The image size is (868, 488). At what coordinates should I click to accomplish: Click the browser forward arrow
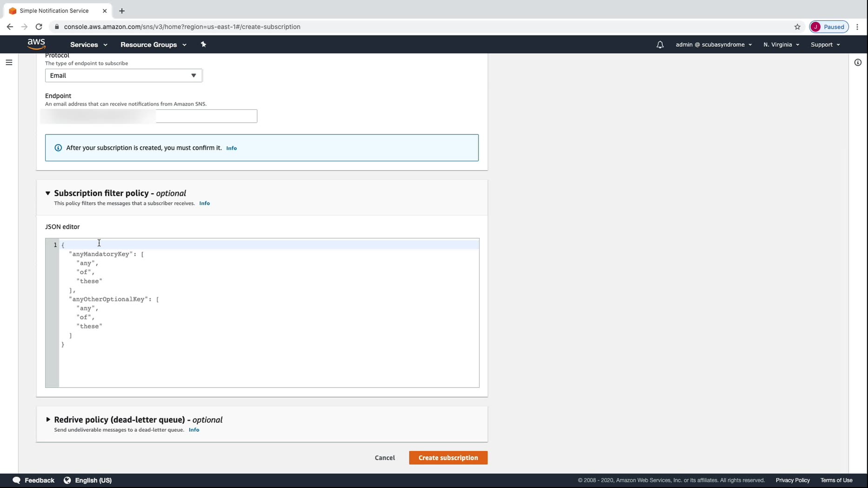(x=25, y=27)
